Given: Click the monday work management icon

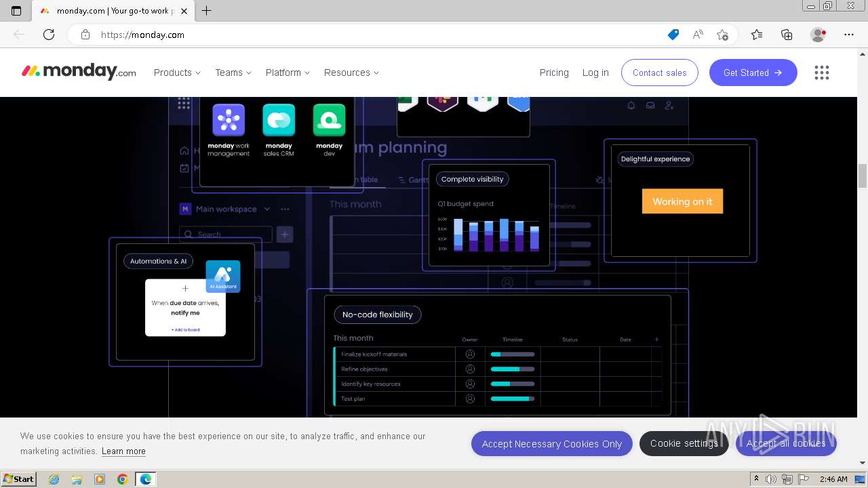Looking at the screenshot, I should [229, 120].
